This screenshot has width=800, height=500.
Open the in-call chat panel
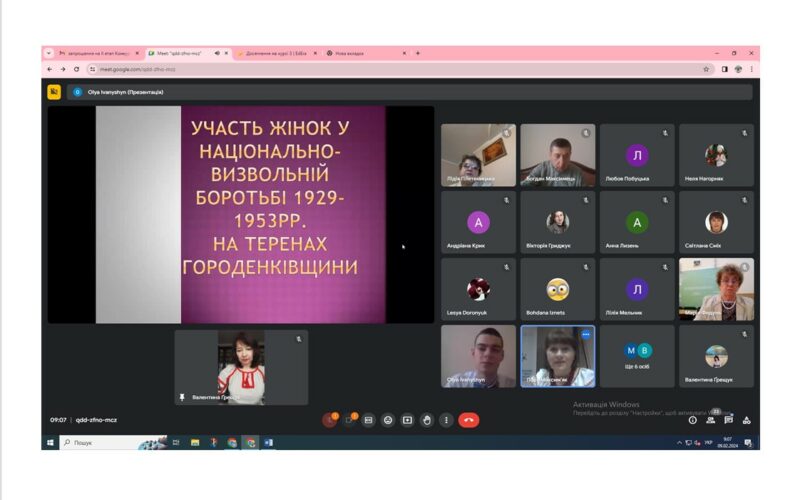point(729,420)
